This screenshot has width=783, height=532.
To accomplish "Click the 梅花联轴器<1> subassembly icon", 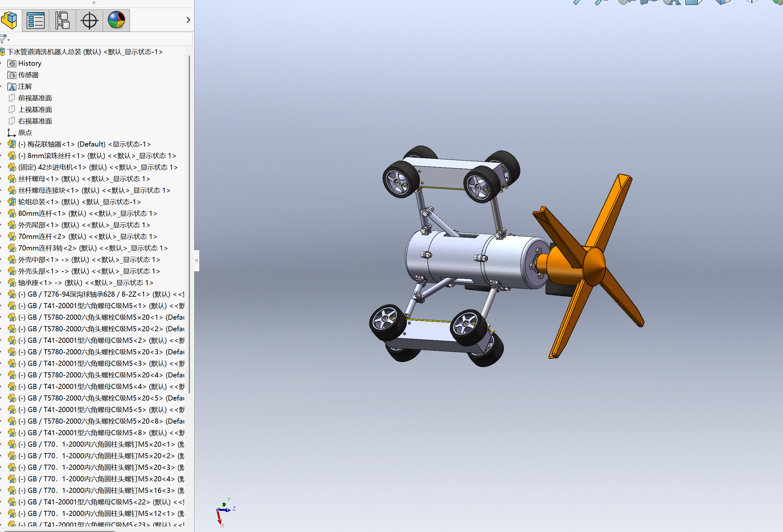I will tap(12, 144).
